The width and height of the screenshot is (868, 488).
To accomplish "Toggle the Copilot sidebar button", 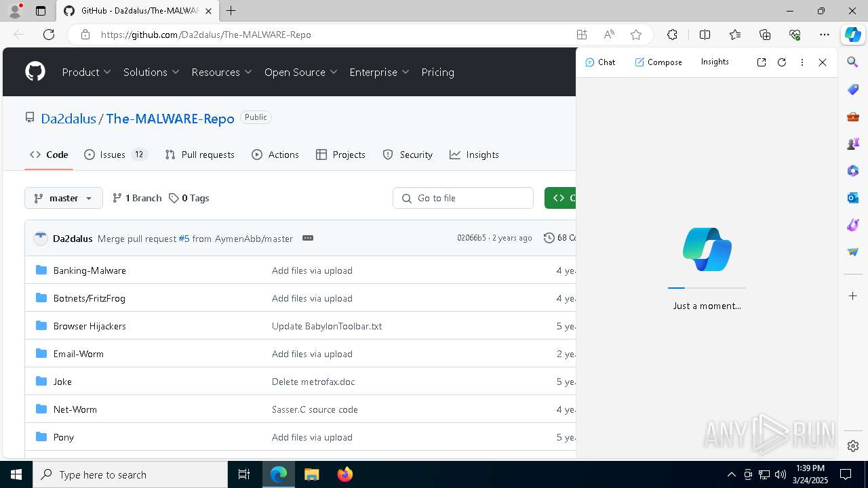I will coord(852,35).
